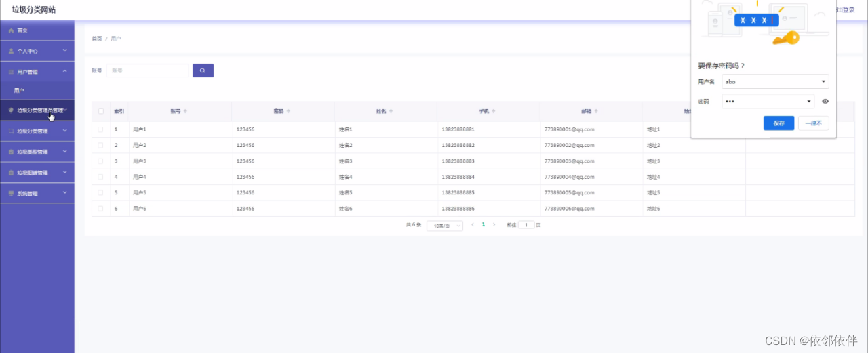Image resolution: width=868 pixels, height=353 pixels.
Task: Click phone number 13823888886
Action: 458,209
